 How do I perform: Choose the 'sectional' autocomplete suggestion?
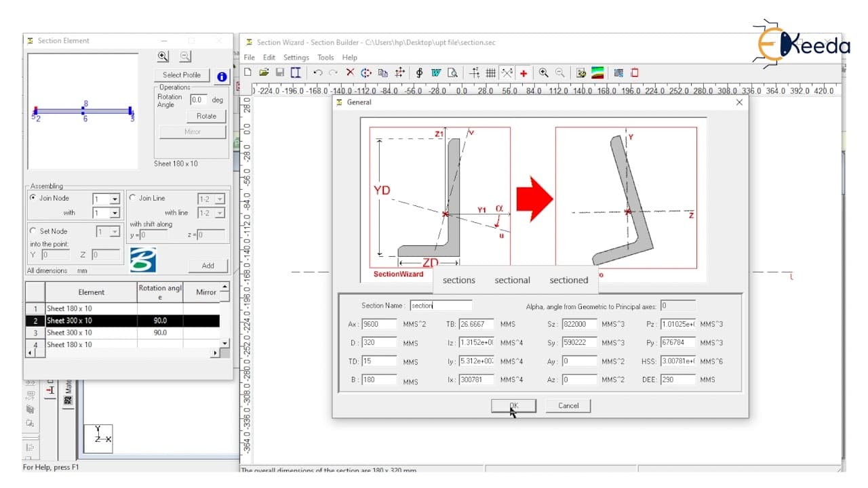pos(512,280)
